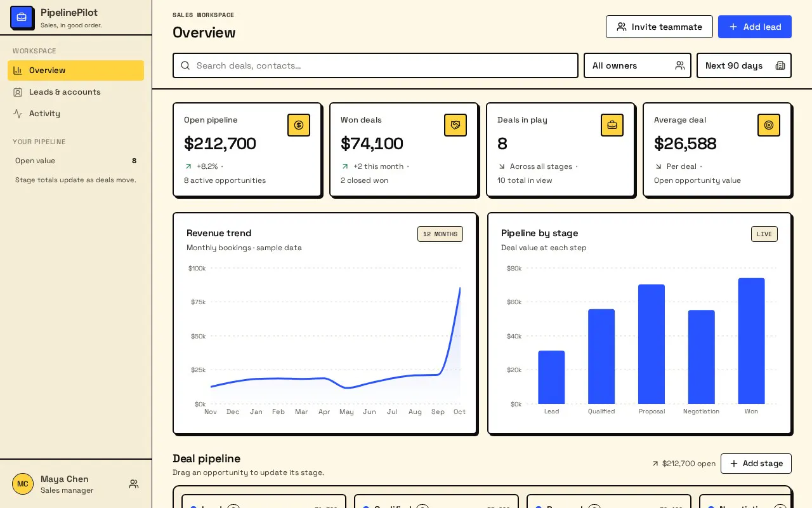Click the Negotiation bar in the chart
Image resolution: width=812 pixels, height=508 pixels.
701,357
